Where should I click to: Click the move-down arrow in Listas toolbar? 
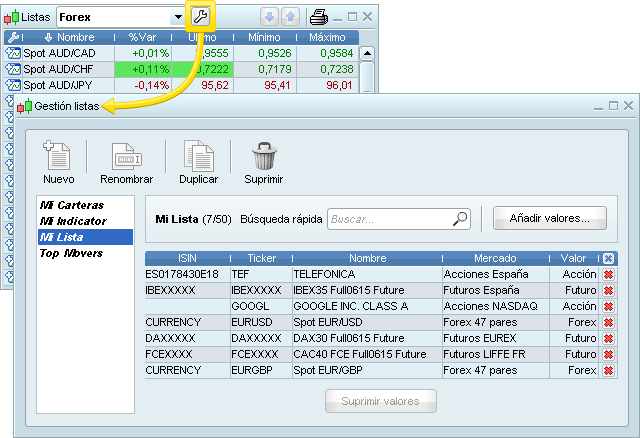[x=269, y=17]
